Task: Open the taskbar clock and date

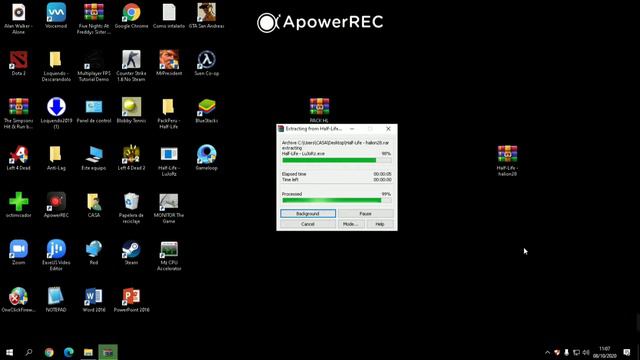Action: pyautogui.click(x=604, y=352)
